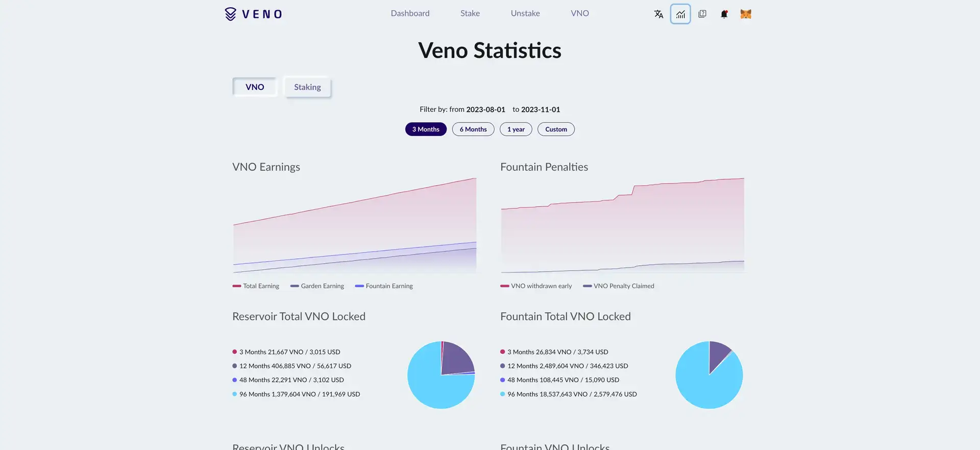Open the Custom date range filter
The height and width of the screenshot is (450, 980).
556,129
